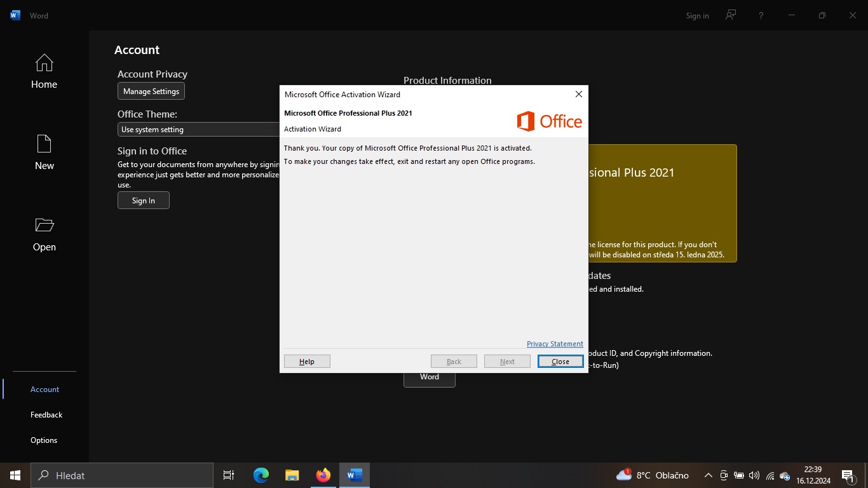The width and height of the screenshot is (868, 488).
Task: Switch to Word on the taskbar
Action: click(x=354, y=475)
